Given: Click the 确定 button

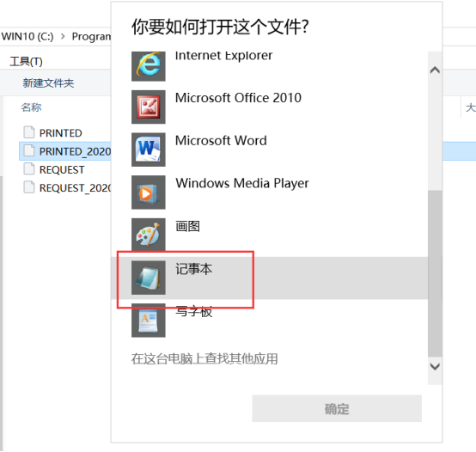Looking at the screenshot, I should click(x=337, y=408).
